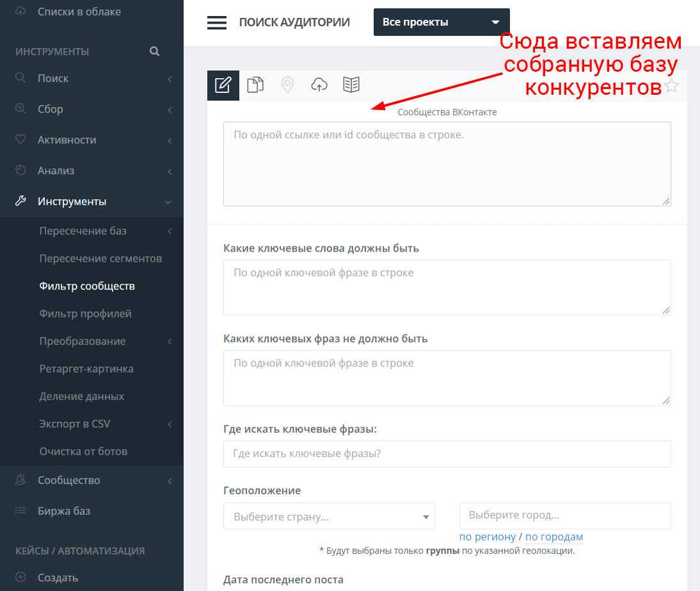Click the hamburger menu icon
Image resolution: width=700 pixels, height=591 pixels.
point(217,22)
